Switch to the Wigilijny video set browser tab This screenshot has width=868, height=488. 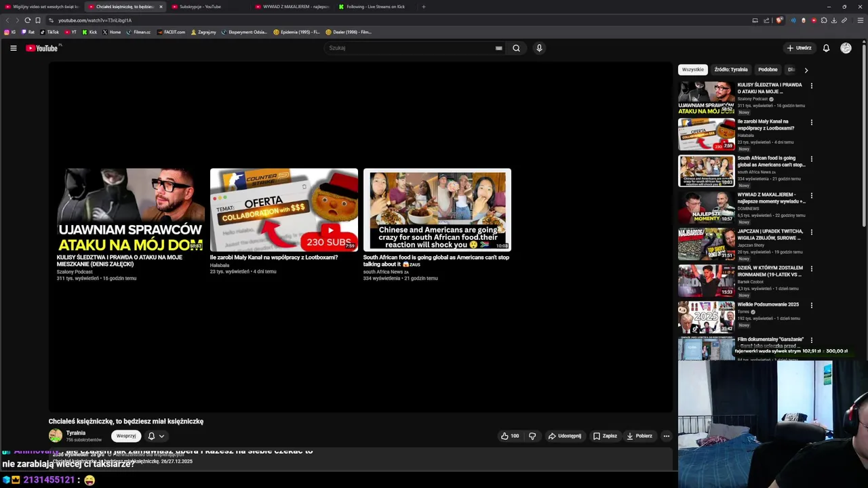42,7
